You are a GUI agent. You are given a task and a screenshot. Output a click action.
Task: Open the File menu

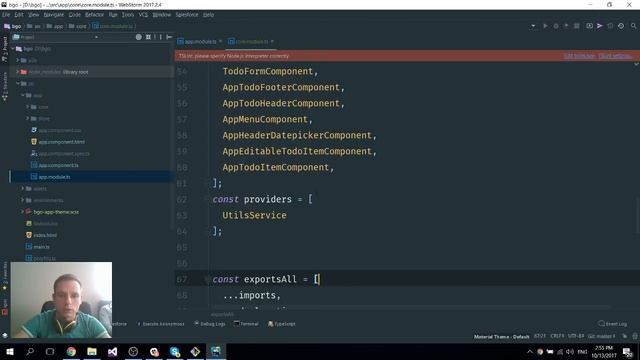(x=6, y=15)
